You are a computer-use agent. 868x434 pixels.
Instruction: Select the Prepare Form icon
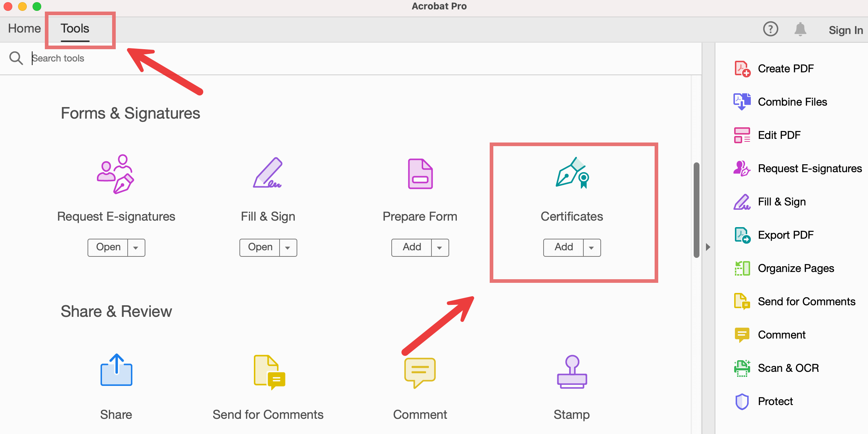click(420, 174)
